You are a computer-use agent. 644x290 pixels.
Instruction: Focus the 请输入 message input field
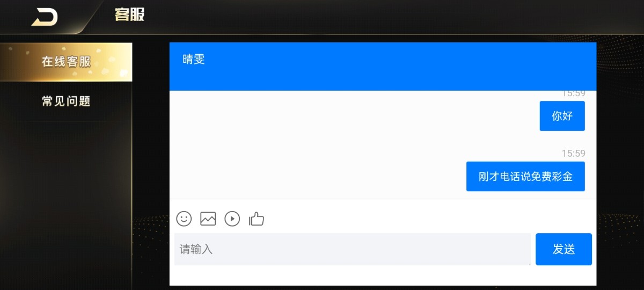coord(352,249)
